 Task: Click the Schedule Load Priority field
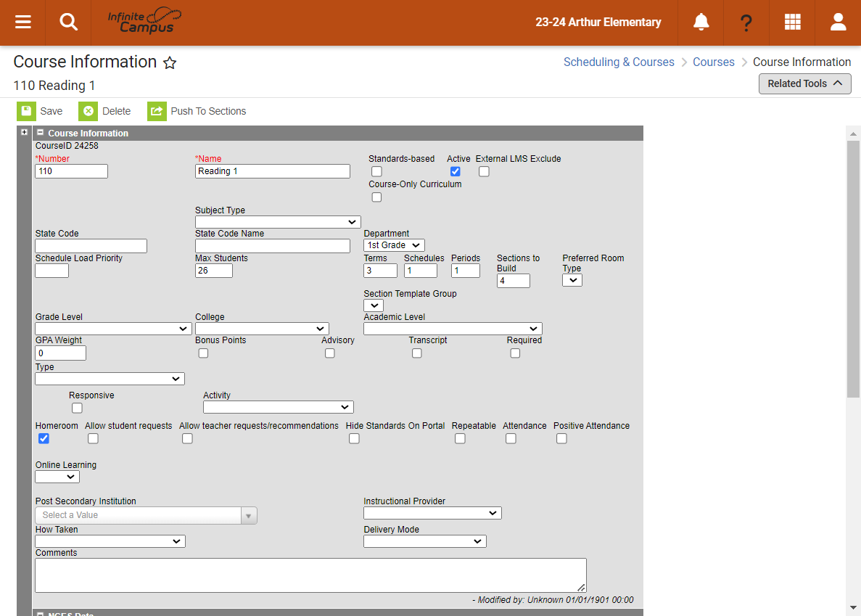52,271
